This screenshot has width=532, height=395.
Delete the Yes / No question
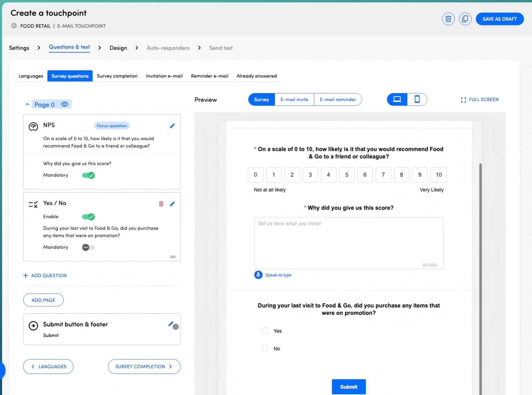161,204
